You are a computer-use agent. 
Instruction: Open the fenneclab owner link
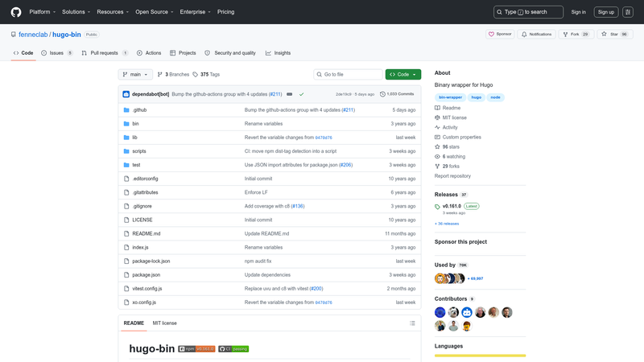(x=33, y=35)
